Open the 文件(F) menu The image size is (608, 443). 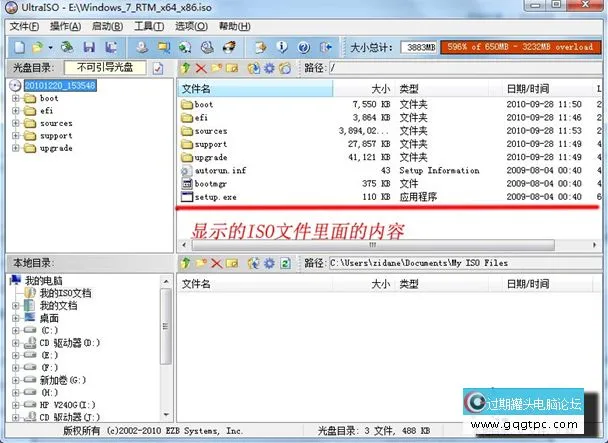(24, 26)
